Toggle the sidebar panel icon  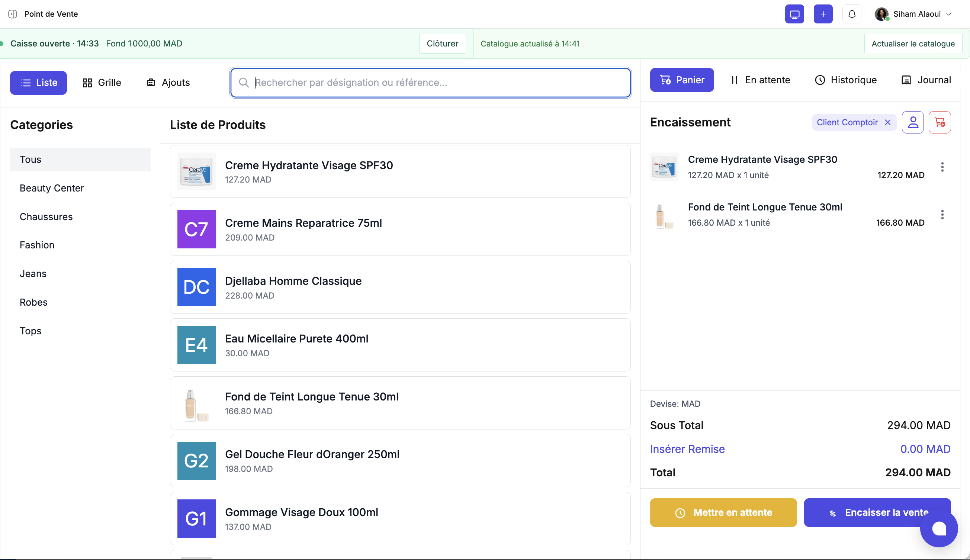pyautogui.click(x=13, y=14)
